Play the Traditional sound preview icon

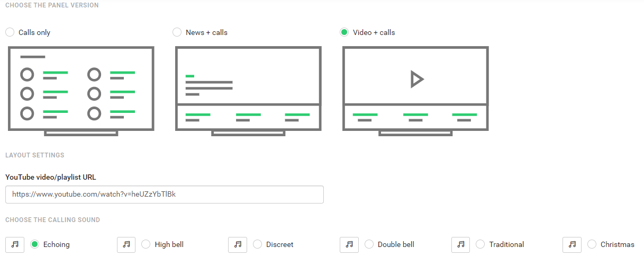pos(461,244)
